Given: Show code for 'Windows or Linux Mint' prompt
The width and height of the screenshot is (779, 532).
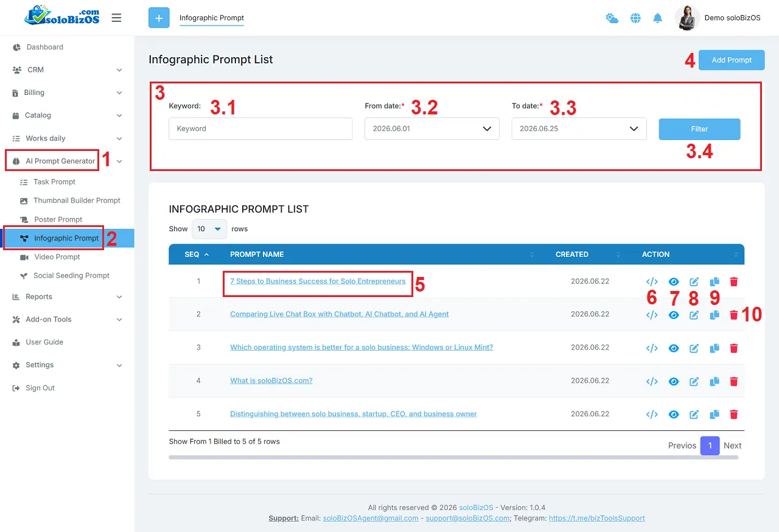Looking at the screenshot, I should 652,348.
